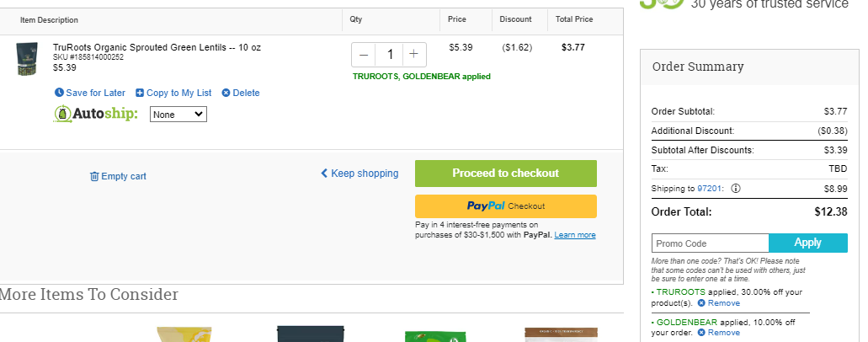
Task: Open the TruRoots lentils product thumbnail
Action: 27,59
